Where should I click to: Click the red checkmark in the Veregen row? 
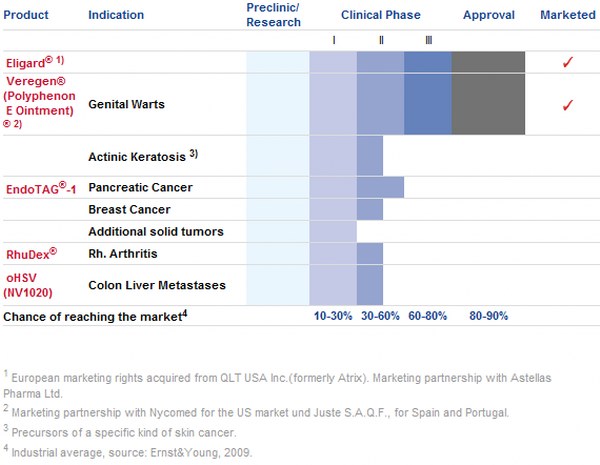click(x=568, y=104)
